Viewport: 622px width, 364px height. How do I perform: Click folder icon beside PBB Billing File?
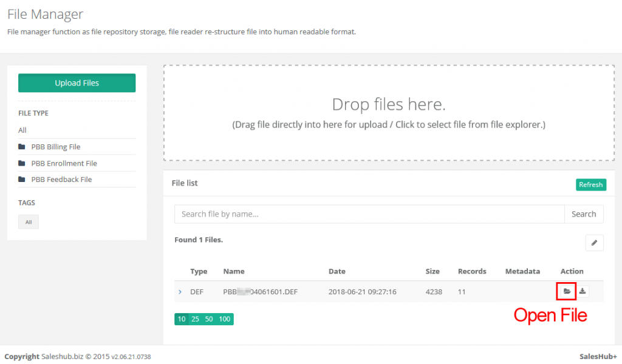(22, 147)
